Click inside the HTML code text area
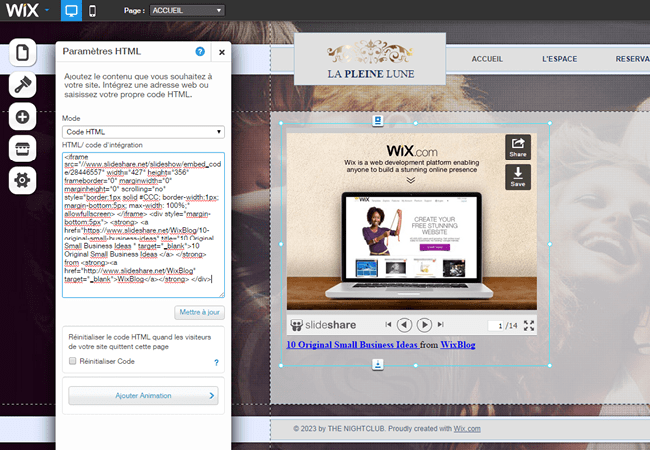 coord(143,225)
